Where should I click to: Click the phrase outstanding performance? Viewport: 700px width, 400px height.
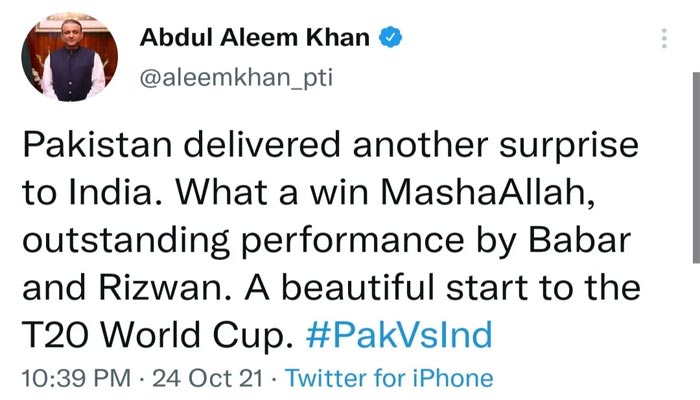[243, 242]
